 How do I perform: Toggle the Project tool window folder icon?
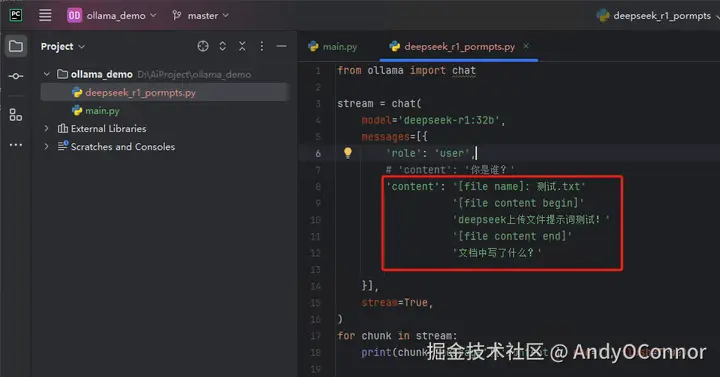click(x=16, y=46)
